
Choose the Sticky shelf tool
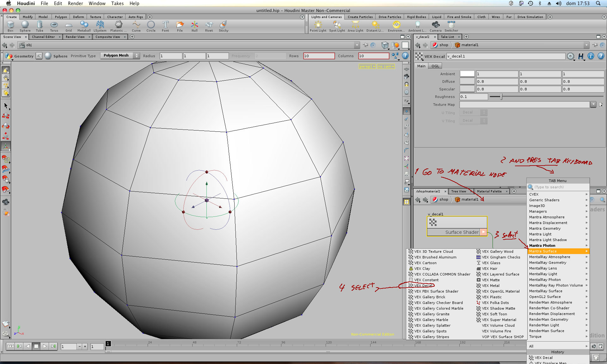(224, 26)
